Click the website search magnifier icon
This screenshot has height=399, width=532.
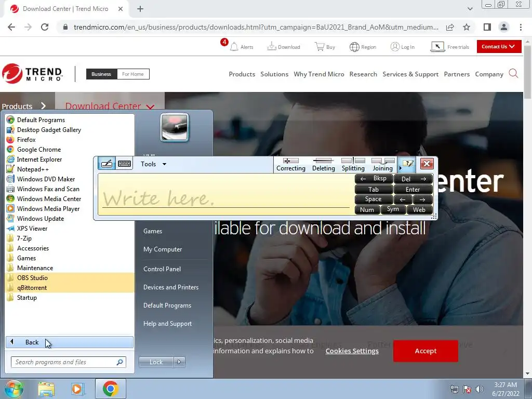point(513,73)
